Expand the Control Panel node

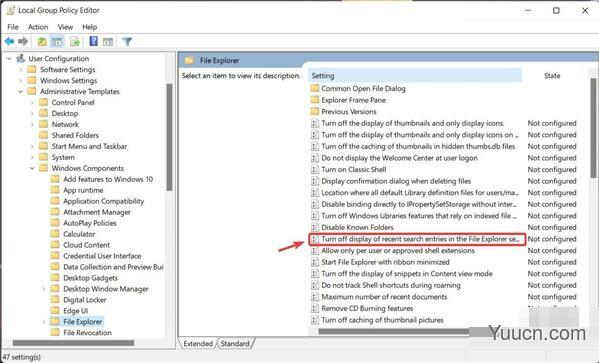[32, 102]
